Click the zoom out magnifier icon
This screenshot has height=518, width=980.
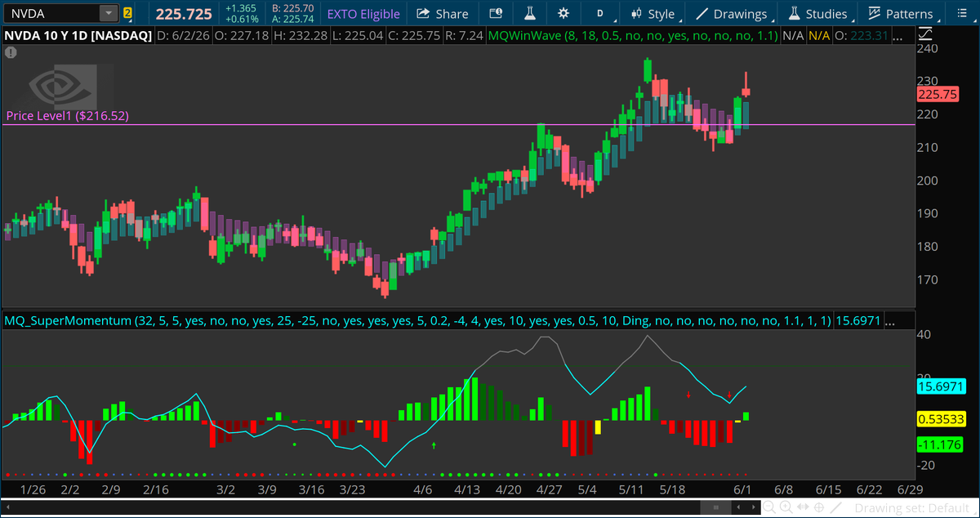(768, 508)
